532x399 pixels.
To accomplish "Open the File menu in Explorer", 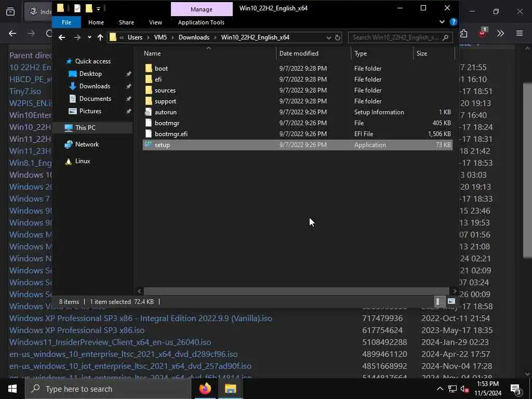I will (x=66, y=22).
